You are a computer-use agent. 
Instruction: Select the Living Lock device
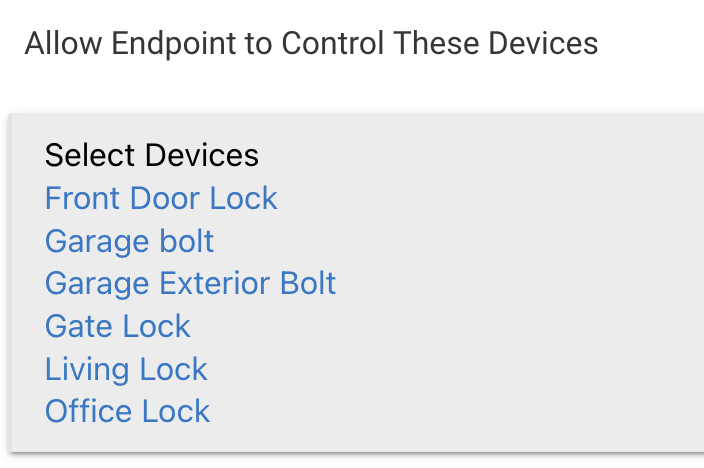126,369
